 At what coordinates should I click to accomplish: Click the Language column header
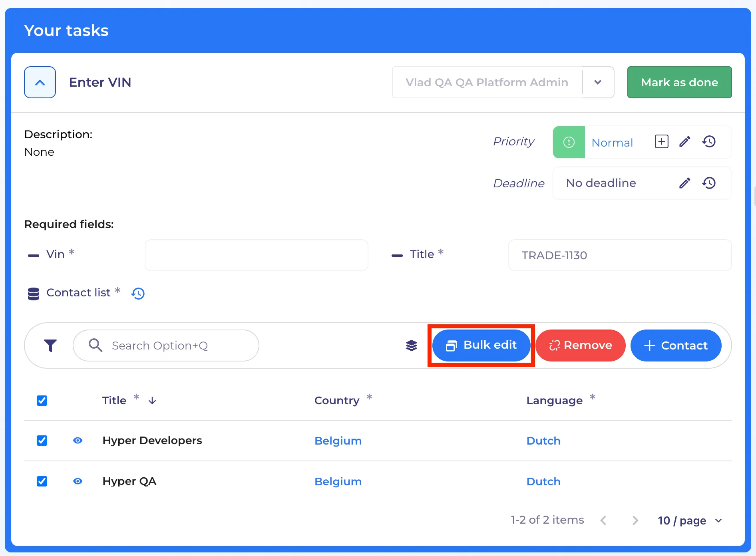tap(555, 401)
